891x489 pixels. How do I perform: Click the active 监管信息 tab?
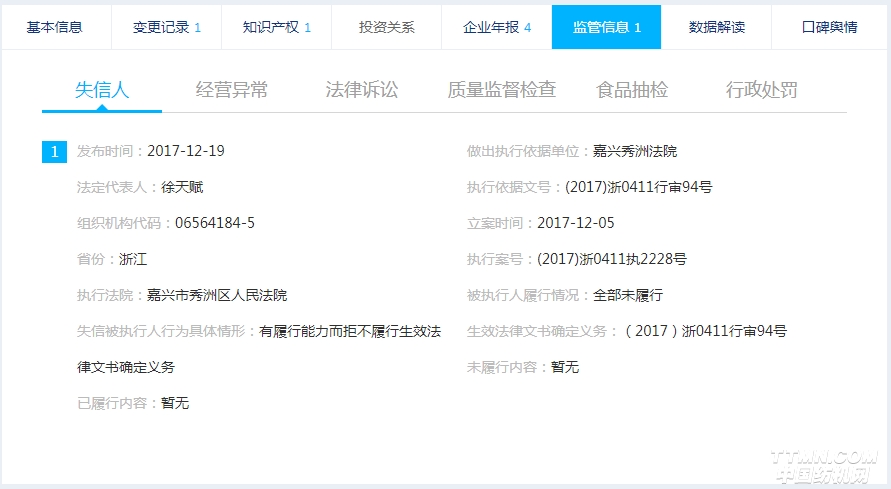606,27
